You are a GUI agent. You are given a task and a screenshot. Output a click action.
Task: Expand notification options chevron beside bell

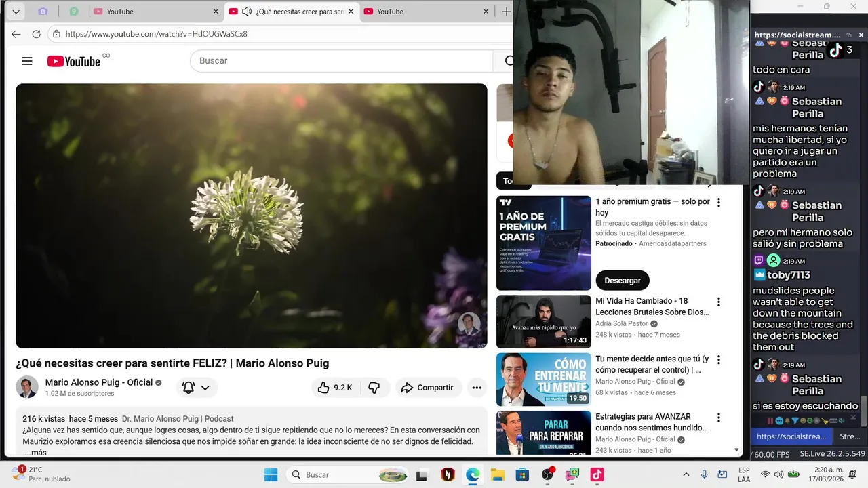pyautogui.click(x=205, y=388)
